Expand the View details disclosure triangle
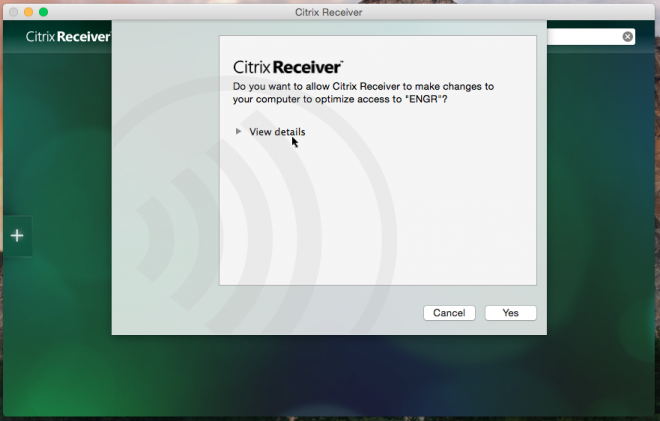This screenshot has width=660, height=421. coord(238,131)
